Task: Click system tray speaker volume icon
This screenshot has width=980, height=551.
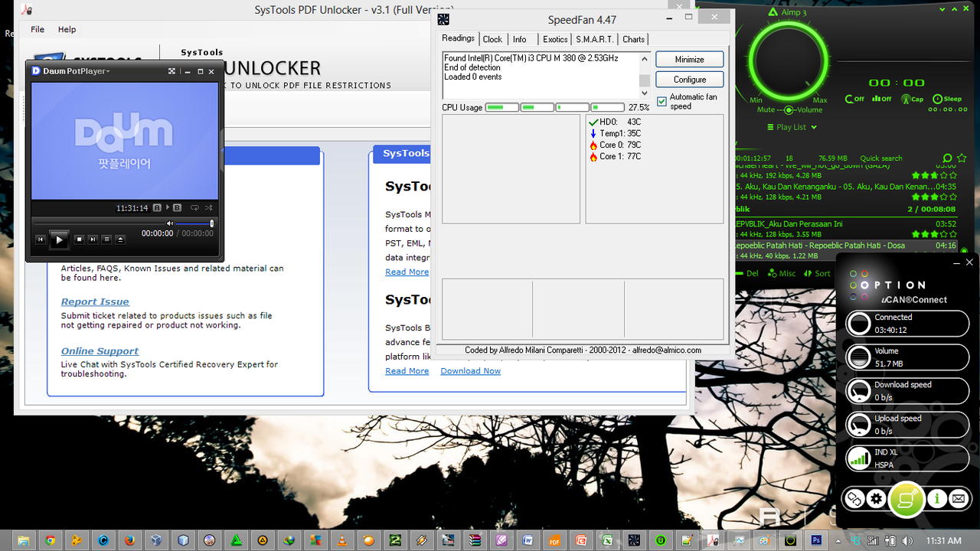Action: (x=909, y=540)
